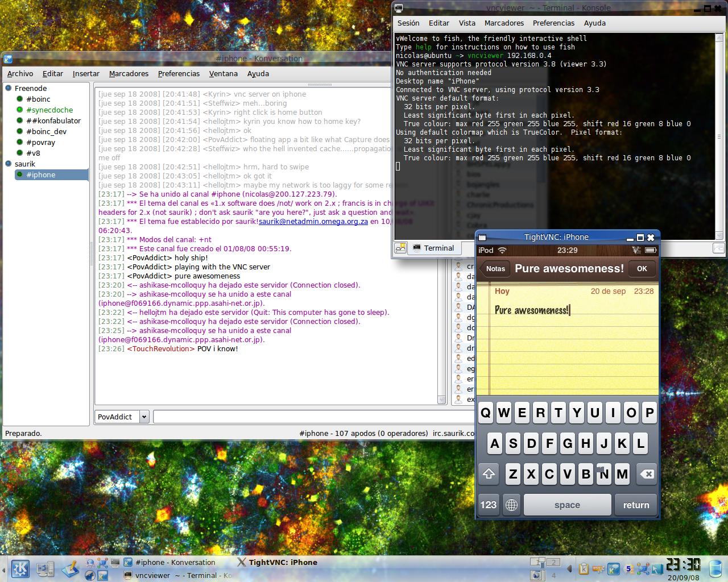The height and width of the screenshot is (582, 728).
Task: Open the pencil-and-paper icon in the panel
Action: coord(70,568)
